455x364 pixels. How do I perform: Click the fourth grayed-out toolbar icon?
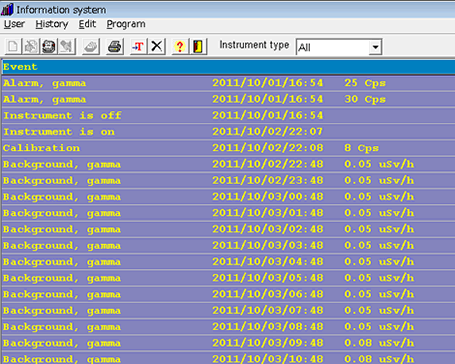pyautogui.click(x=67, y=46)
